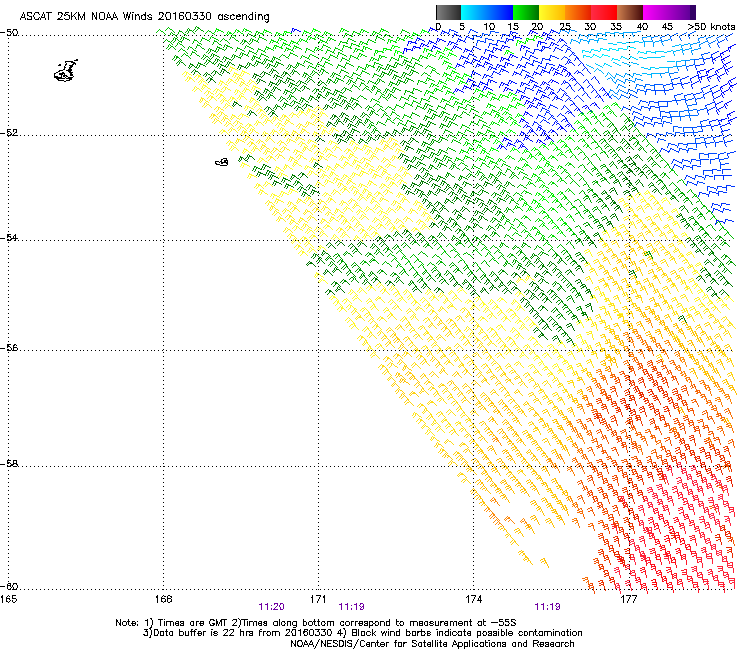Click the cyan 5-10 knots color segment
740x650 pixels.
click(474, 12)
